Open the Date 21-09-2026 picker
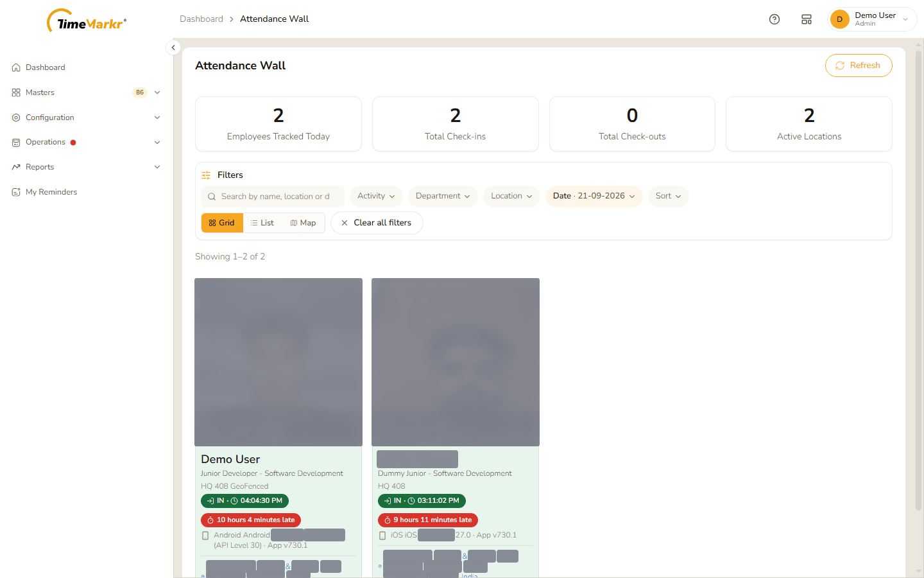The image size is (924, 578). 594,197
